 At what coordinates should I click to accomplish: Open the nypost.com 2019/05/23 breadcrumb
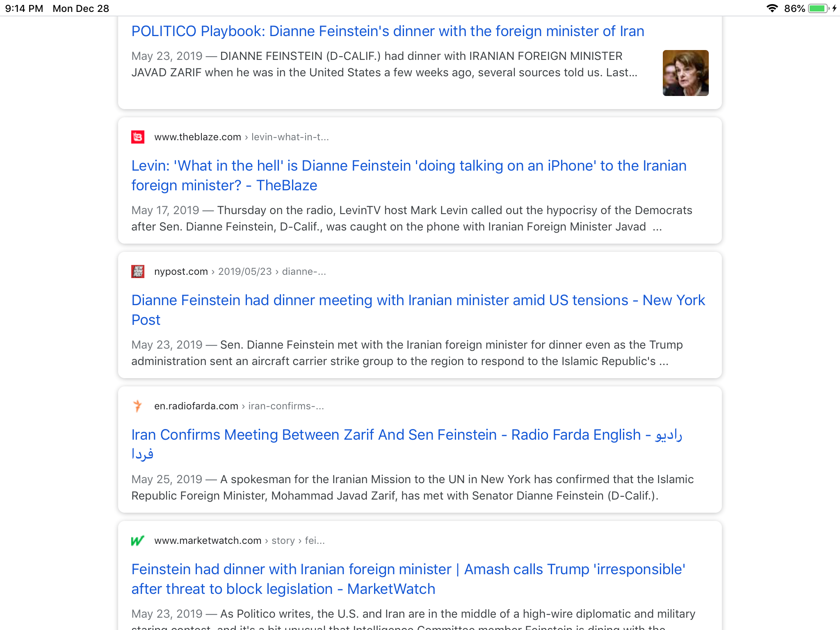[240, 272]
